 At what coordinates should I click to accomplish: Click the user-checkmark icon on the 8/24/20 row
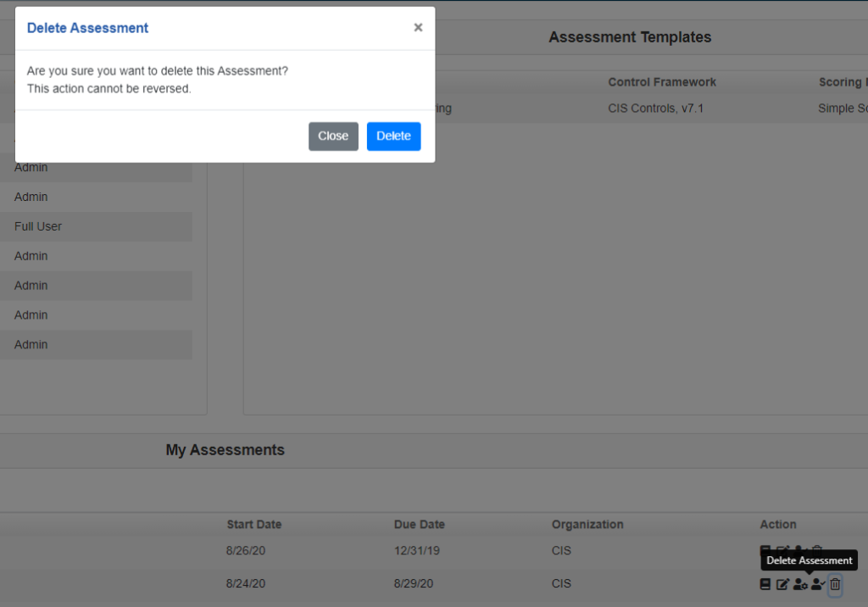(818, 584)
